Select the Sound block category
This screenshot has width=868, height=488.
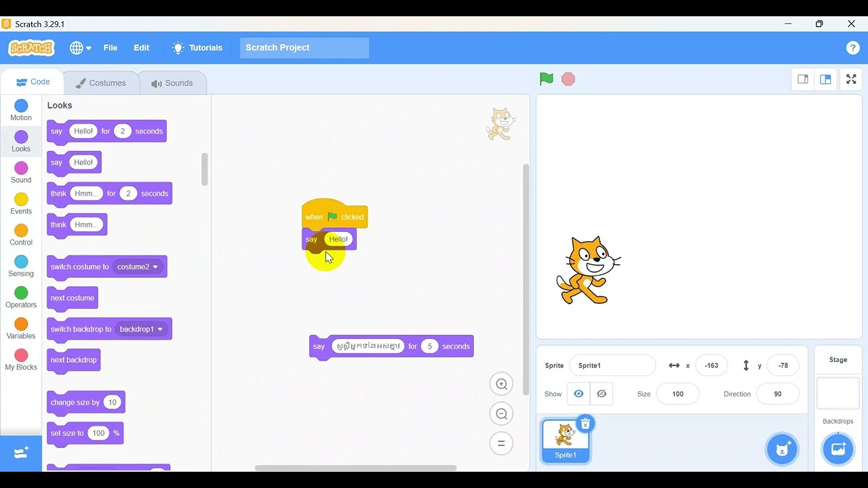(x=21, y=173)
